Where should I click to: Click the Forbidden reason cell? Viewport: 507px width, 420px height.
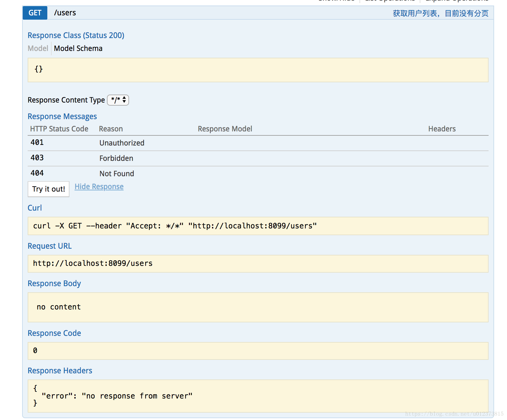point(116,158)
